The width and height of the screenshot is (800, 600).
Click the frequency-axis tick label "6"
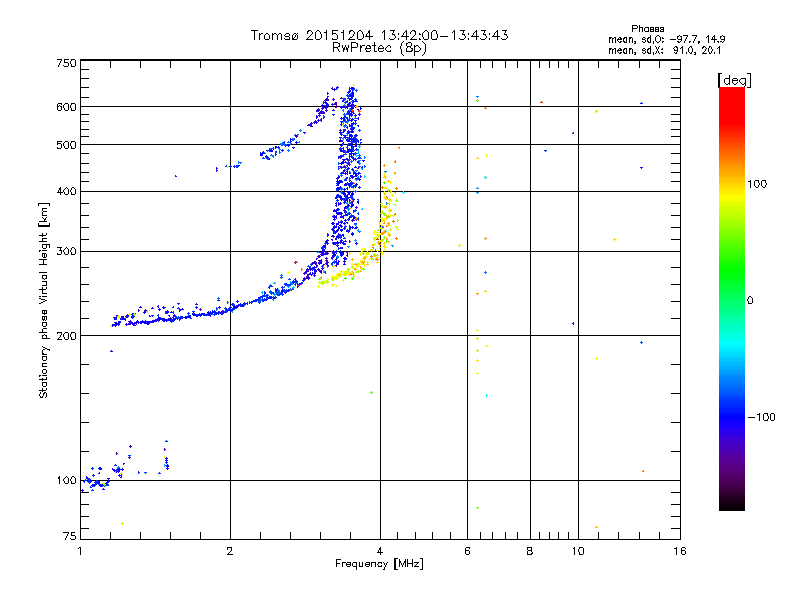pyautogui.click(x=467, y=551)
